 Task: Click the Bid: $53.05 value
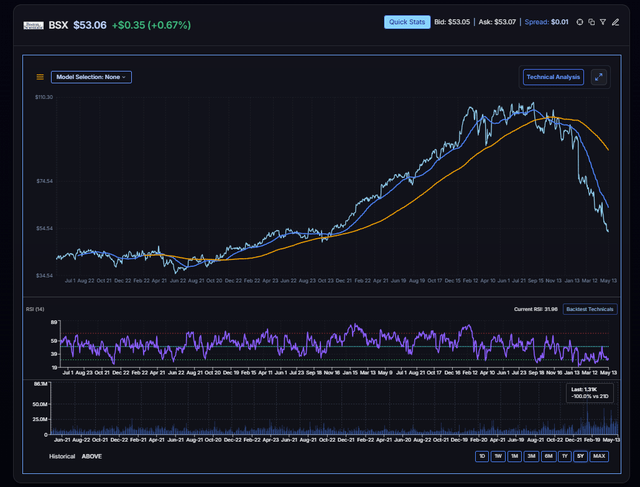coord(452,22)
